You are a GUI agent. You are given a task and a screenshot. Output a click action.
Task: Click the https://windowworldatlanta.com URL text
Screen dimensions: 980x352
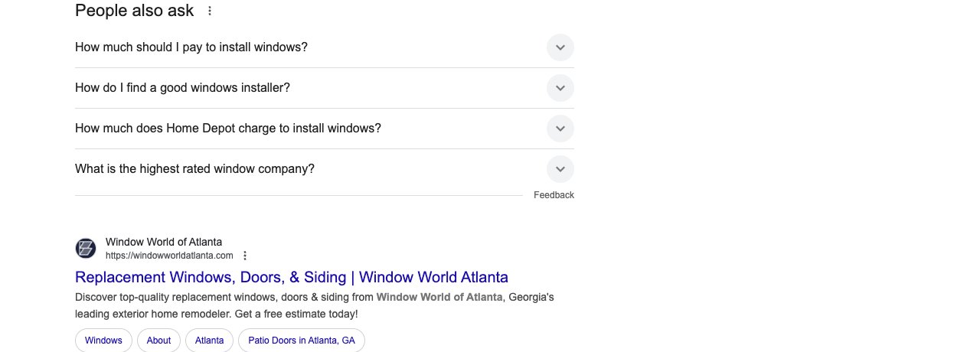coord(169,256)
